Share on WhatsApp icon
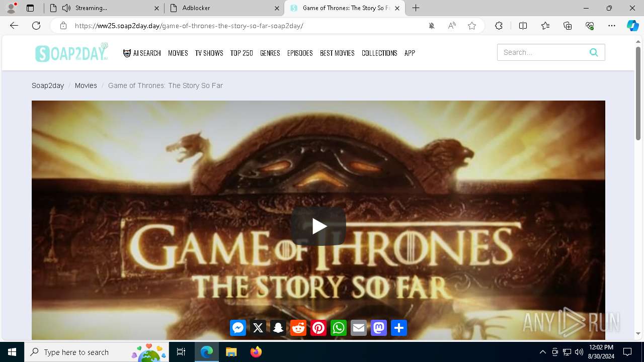Viewport: 644px width, 362px height. pos(339,328)
